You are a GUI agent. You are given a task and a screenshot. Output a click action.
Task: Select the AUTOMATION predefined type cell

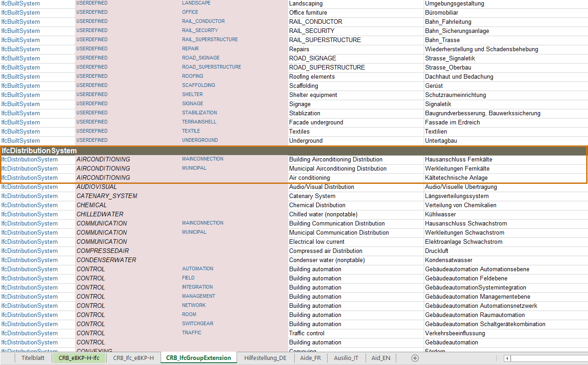click(234, 269)
